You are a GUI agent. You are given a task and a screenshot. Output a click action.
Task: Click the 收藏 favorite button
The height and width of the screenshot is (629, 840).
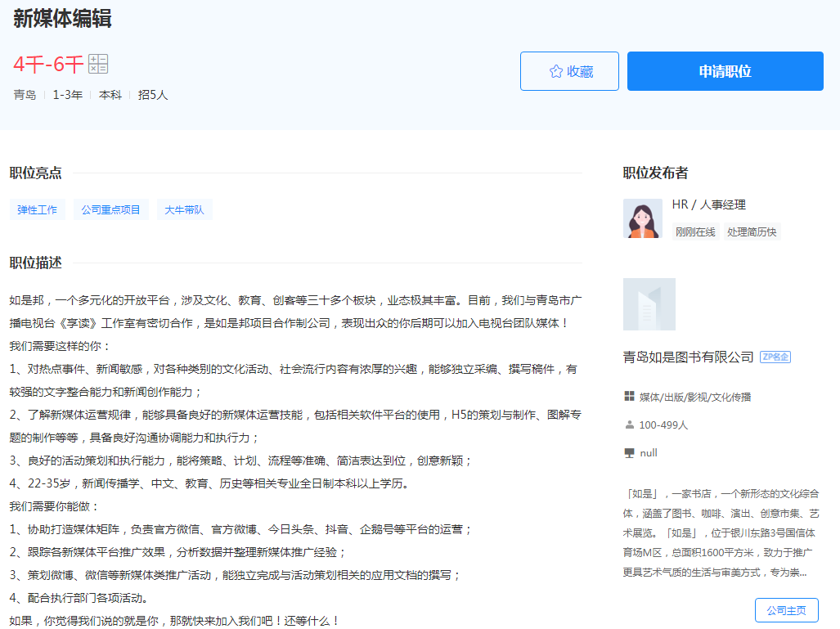click(x=569, y=71)
